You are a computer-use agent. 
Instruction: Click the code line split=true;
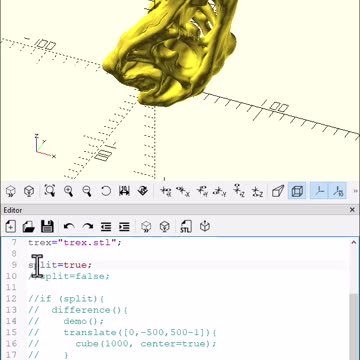point(60,265)
